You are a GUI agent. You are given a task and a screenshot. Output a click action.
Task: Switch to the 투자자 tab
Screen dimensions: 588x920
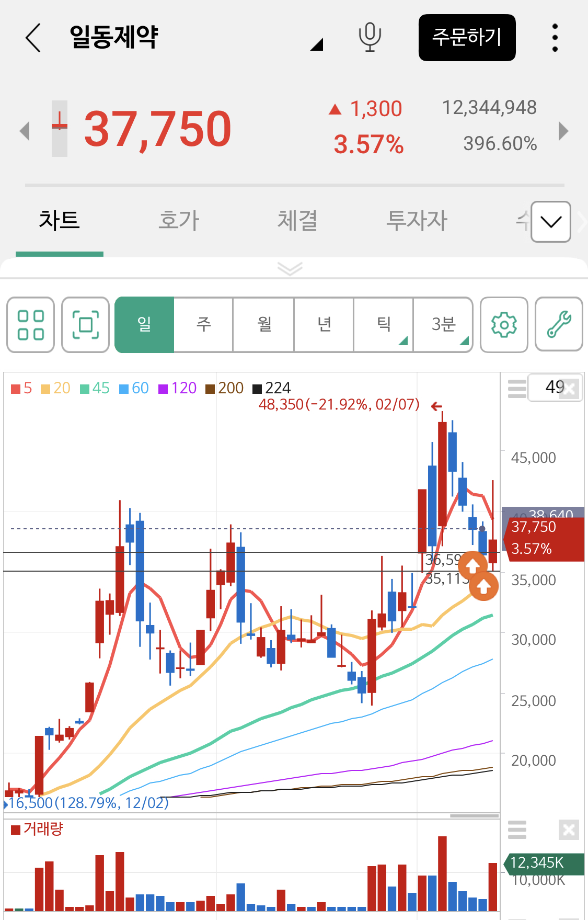point(417,221)
